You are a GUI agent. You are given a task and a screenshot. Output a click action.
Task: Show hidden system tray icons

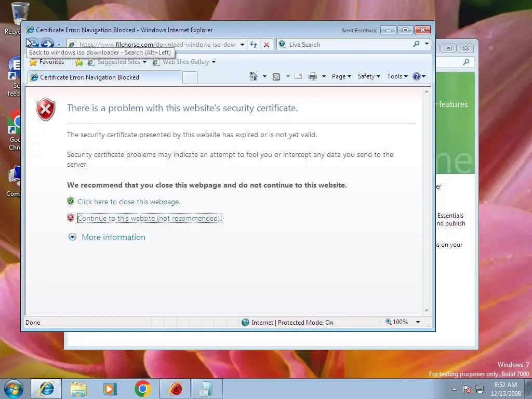(x=454, y=390)
